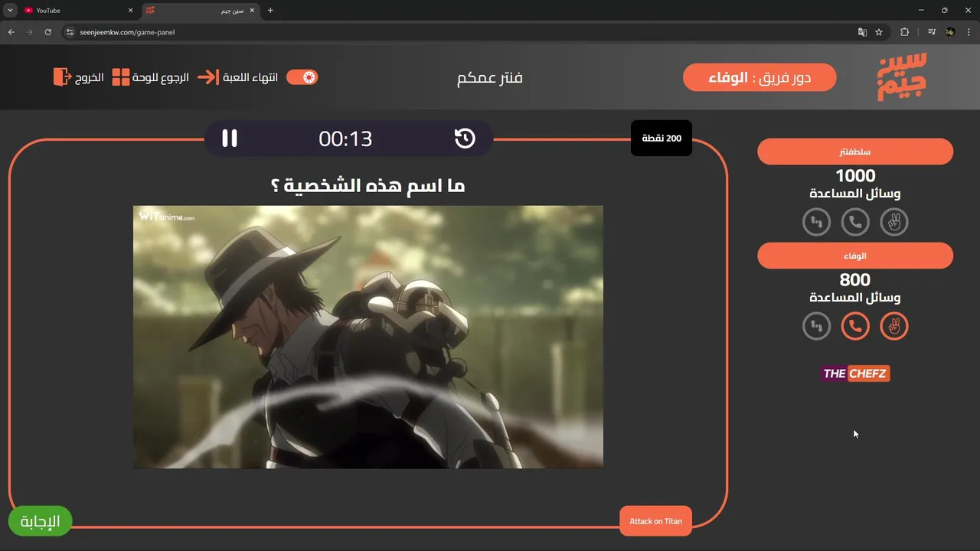Reload the current page
The image size is (980, 551).
[x=48, y=32]
